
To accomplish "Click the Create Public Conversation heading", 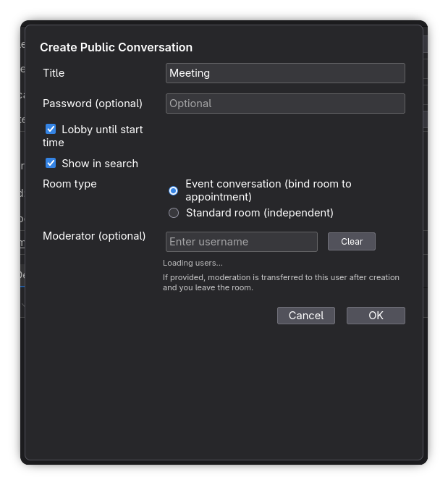I will point(116,48).
